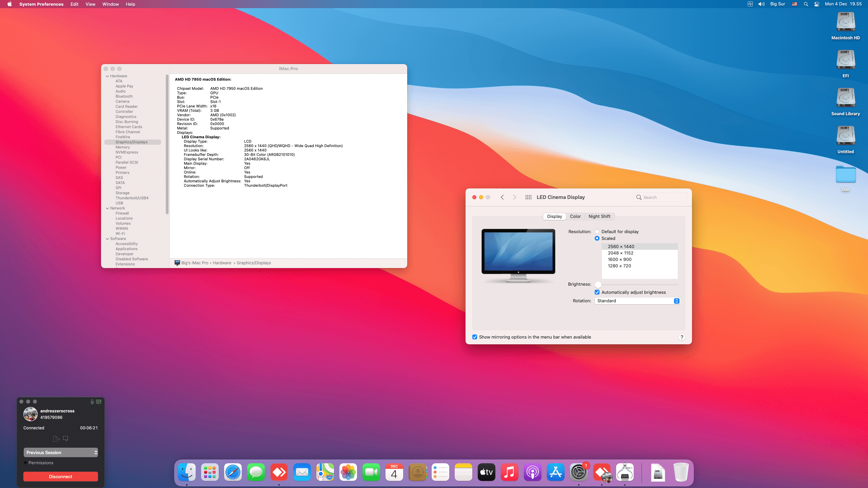
Task: Click the iMac Pro sidebar scrollbar
Action: pos(167,144)
